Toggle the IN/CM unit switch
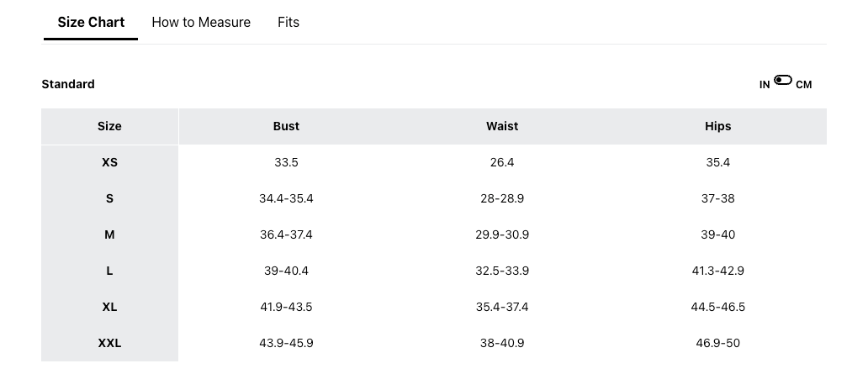868x374 pixels. coord(783,81)
